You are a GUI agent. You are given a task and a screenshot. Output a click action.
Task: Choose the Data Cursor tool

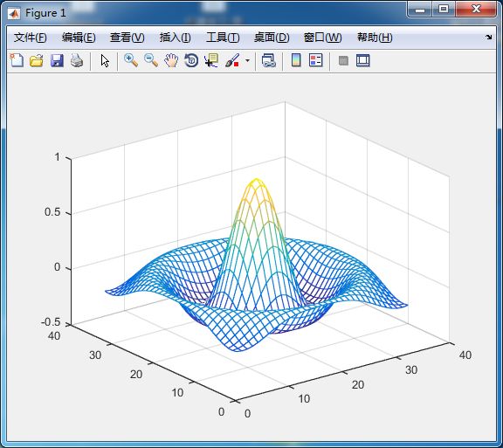(x=211, y=60)
